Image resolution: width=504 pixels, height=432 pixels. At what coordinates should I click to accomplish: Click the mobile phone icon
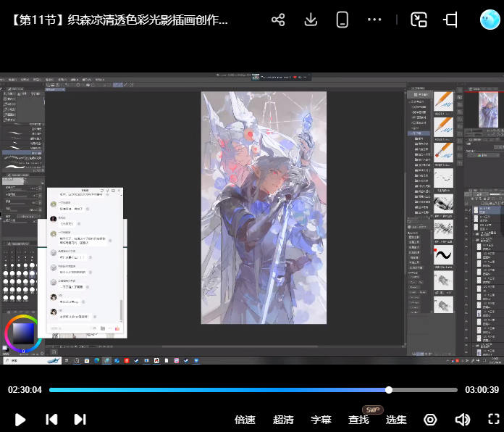[343, 20]
